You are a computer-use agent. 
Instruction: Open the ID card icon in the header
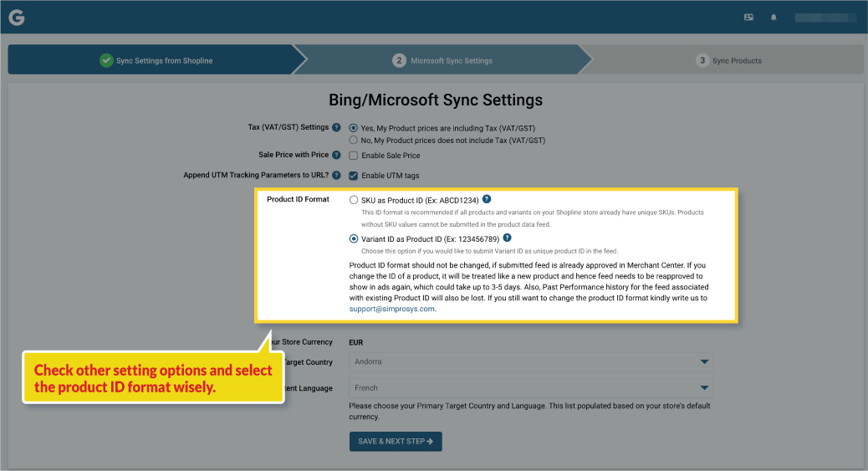coord(748,18)
